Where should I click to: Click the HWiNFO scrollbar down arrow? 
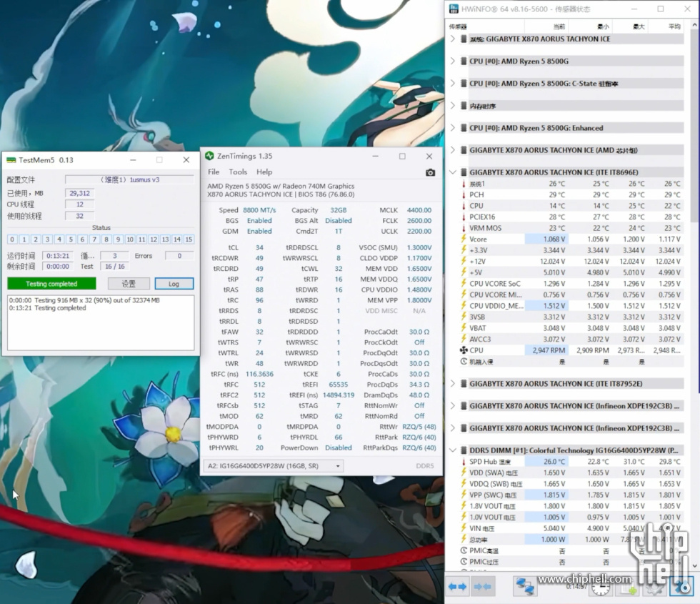[694, 565]
